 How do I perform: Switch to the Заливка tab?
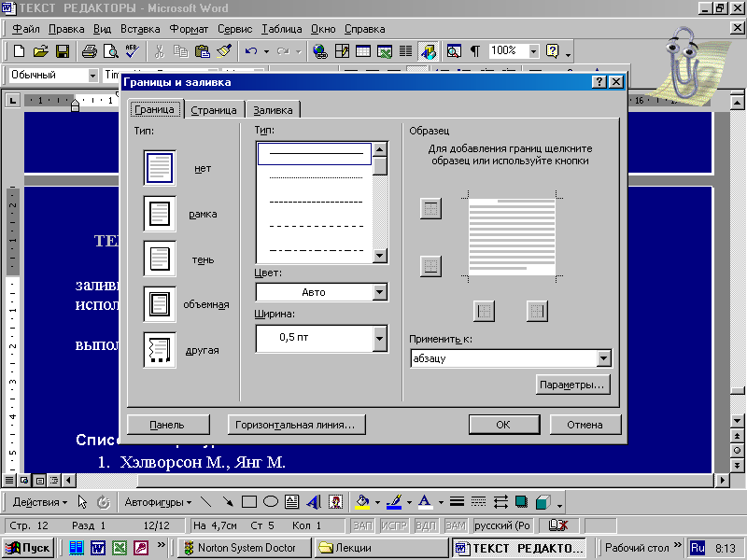[x=273, y=110]
